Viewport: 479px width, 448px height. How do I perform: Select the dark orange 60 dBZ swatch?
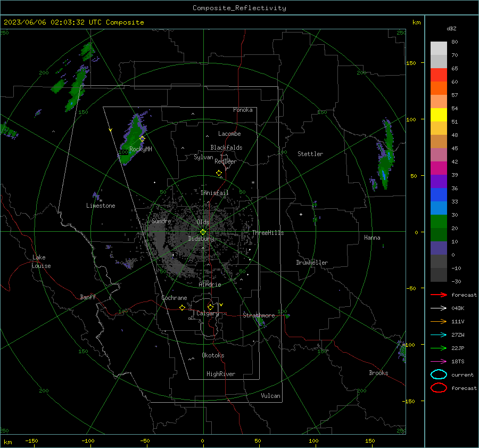pyautogui.click(x=439, y=88)
